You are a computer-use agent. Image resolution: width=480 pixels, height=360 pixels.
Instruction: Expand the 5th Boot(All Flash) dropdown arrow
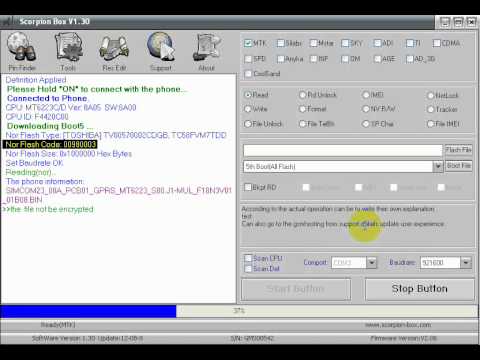tap(438, 166)
